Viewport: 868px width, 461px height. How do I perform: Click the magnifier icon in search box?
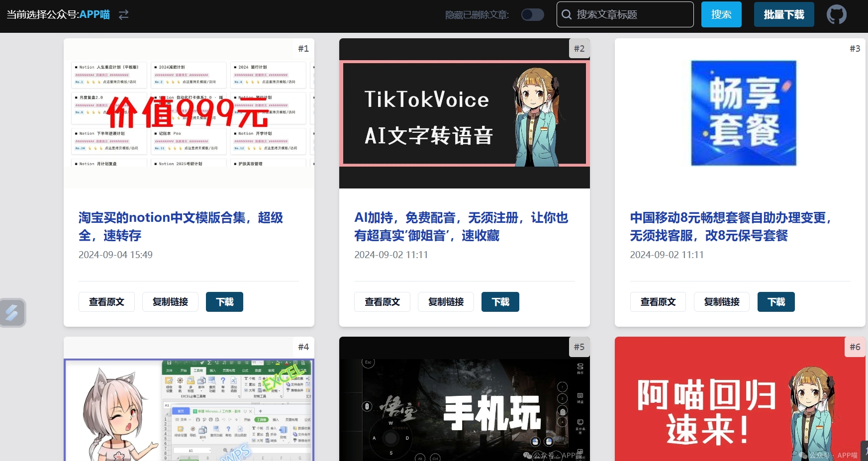(x=567, y=14)
